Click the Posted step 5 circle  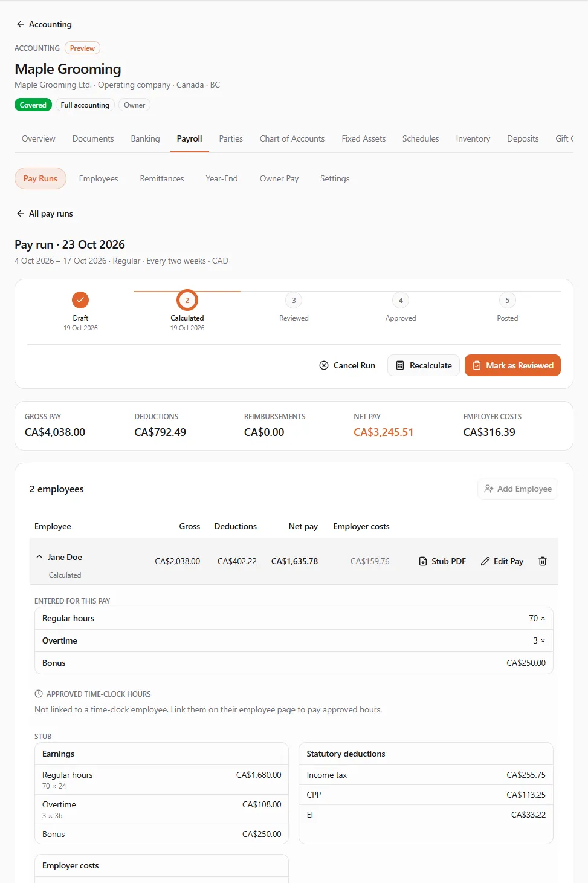coord(508,300)
